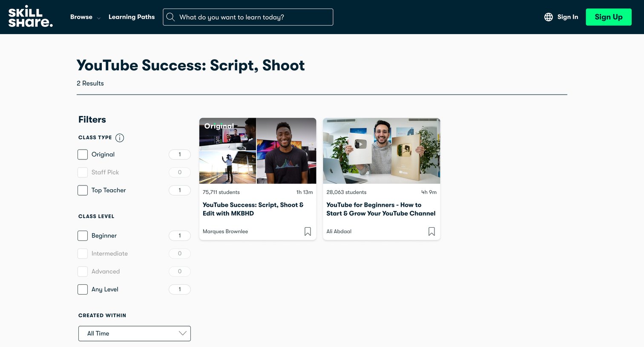Open the YouTube for Beginners thumbnail
Viewport: 644px width, 347px height.
pyautogui.click(x=382, y=151)
